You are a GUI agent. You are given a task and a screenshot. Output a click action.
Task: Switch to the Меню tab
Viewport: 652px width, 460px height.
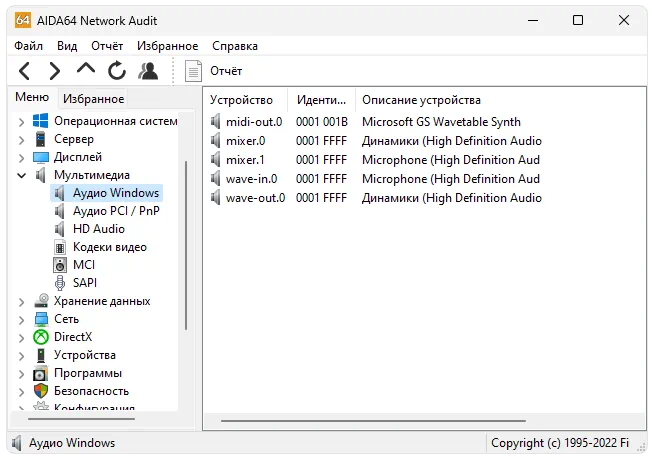pyautogui.click(x=32, y=97)
